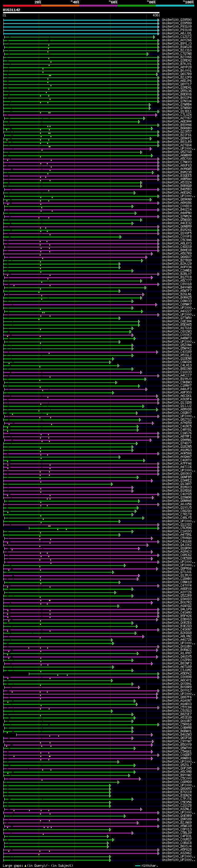Open hit UniRef100_Q39590

click(177, 20)
